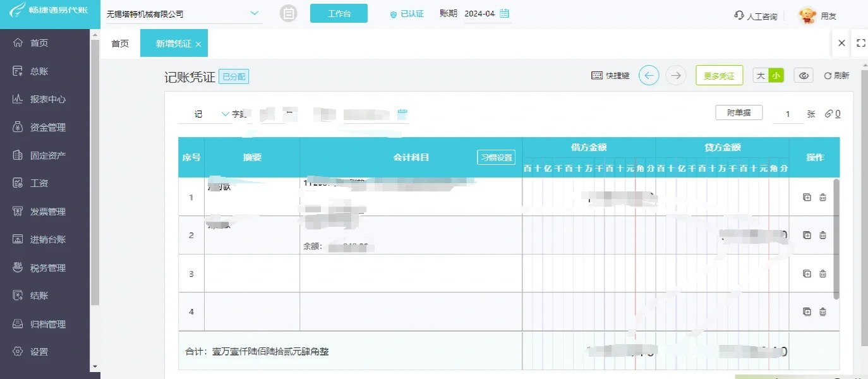Viewport: 868px width, 379px height.
Task: Click the attachment count number input field
Action: tap(787, 114)
